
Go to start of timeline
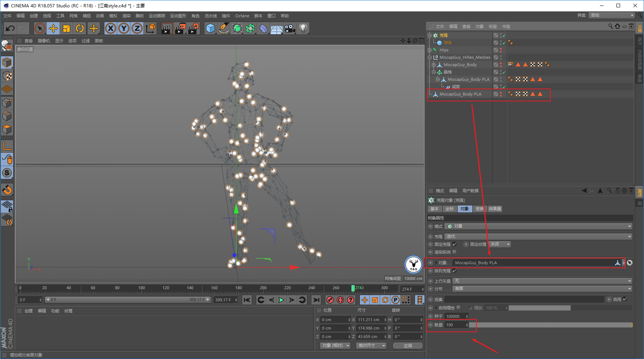click(x=247, y=300)
